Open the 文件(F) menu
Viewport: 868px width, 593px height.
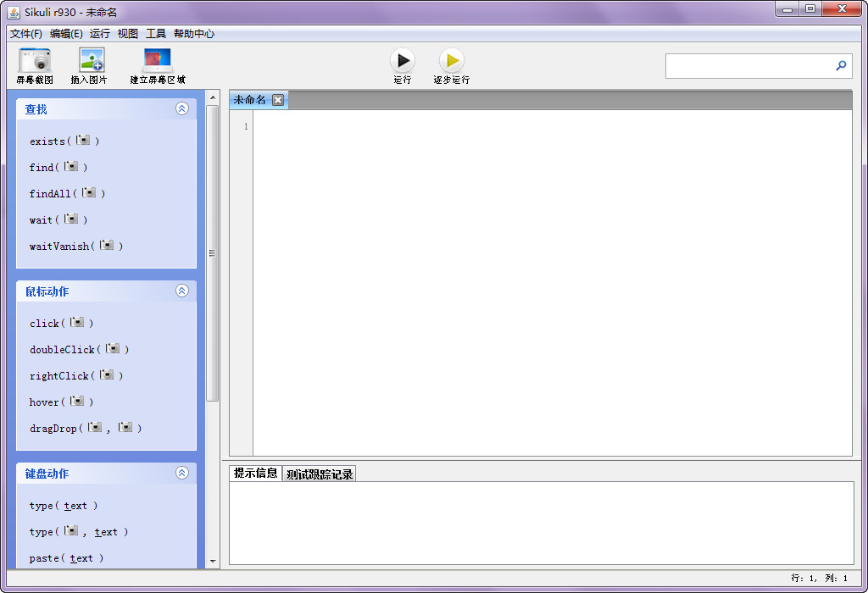(x=26, y=34)
